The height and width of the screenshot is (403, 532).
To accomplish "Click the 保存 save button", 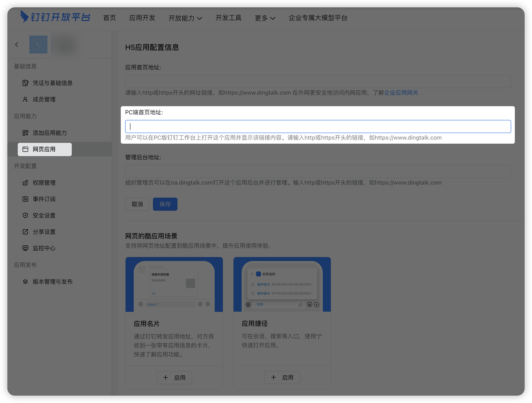I will tap(165, 204).
